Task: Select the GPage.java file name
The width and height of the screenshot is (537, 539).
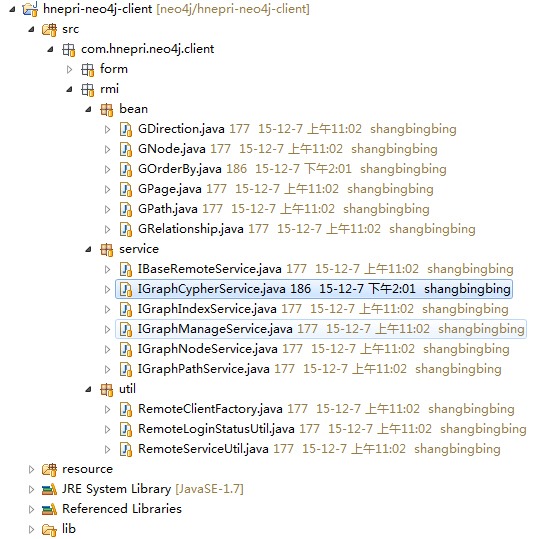Action: click(x=169, y=189)
